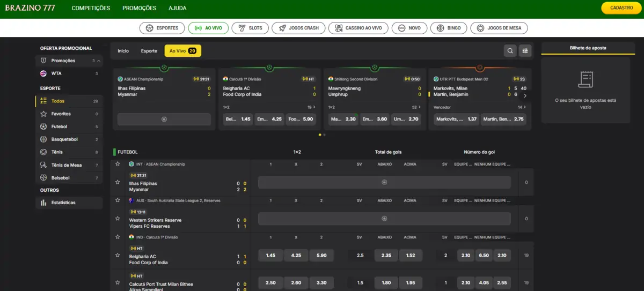Open Promoções in the sidebar
This screenshot has height=291, width=644.
click(69, 61)
